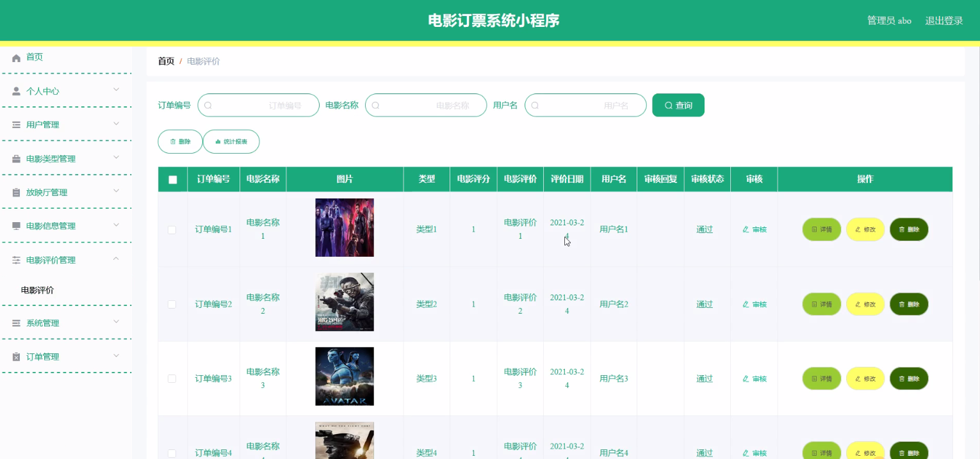Click the 电影评价 breadcrumb text
The image size is (980, 459).
(x=204, y=61)
